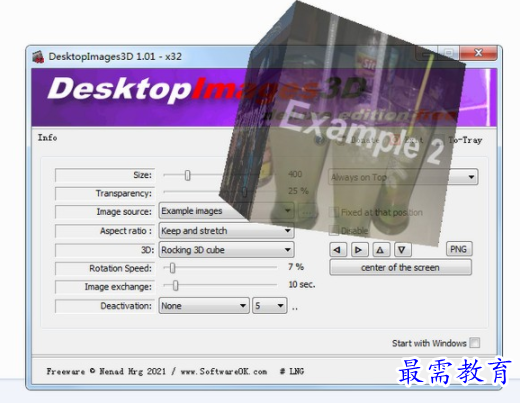Open the Info menu
The width and height of the screenshot is (520, 403).
click(x=47, y=137)
